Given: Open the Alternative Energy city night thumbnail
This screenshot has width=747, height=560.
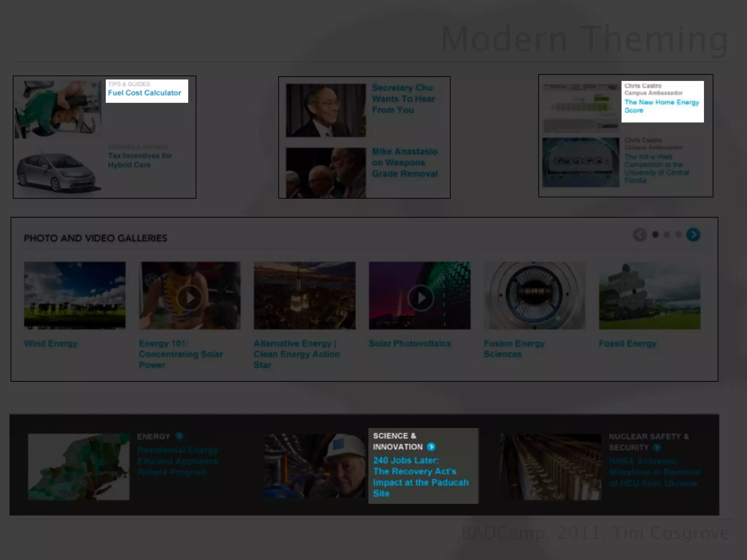Looking at the screenshot, I should click(x=305, y=295).
